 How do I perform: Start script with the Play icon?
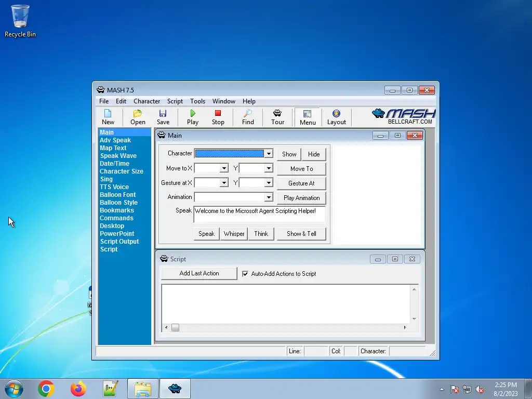click(193, 117)
